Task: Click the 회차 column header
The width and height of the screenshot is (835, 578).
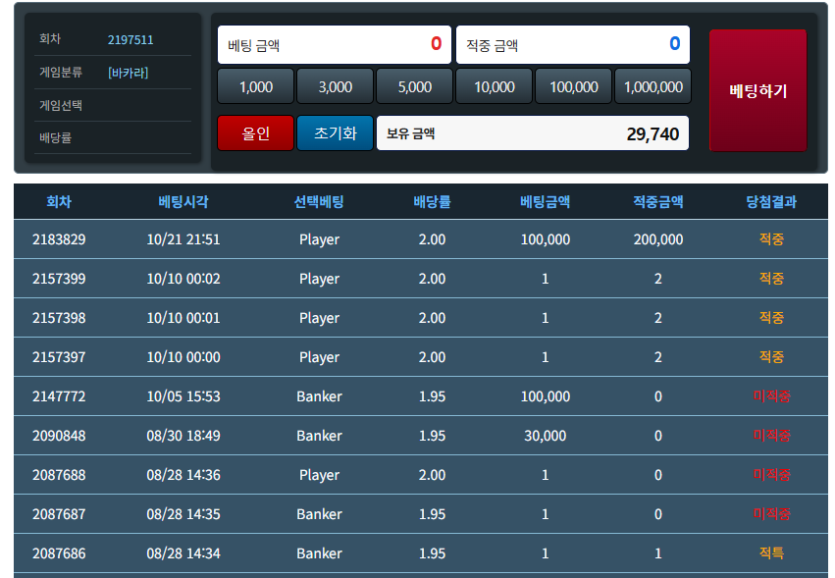Action: [59, 202]
